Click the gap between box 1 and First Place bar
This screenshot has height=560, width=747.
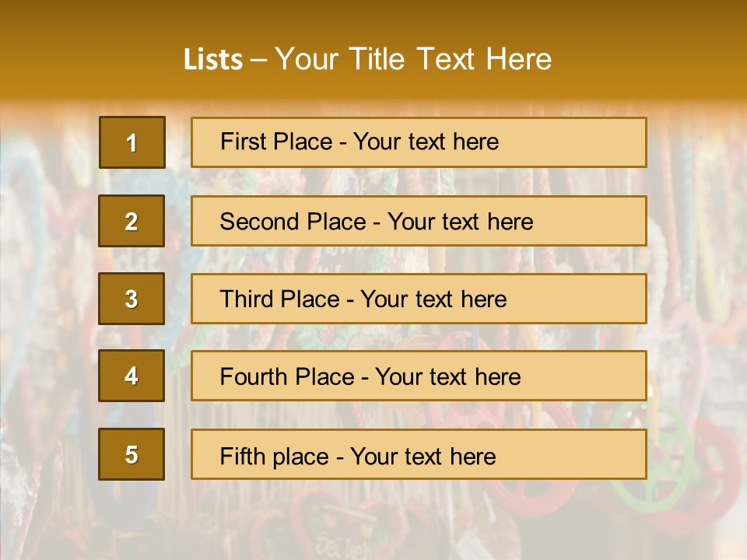point(178,142)
